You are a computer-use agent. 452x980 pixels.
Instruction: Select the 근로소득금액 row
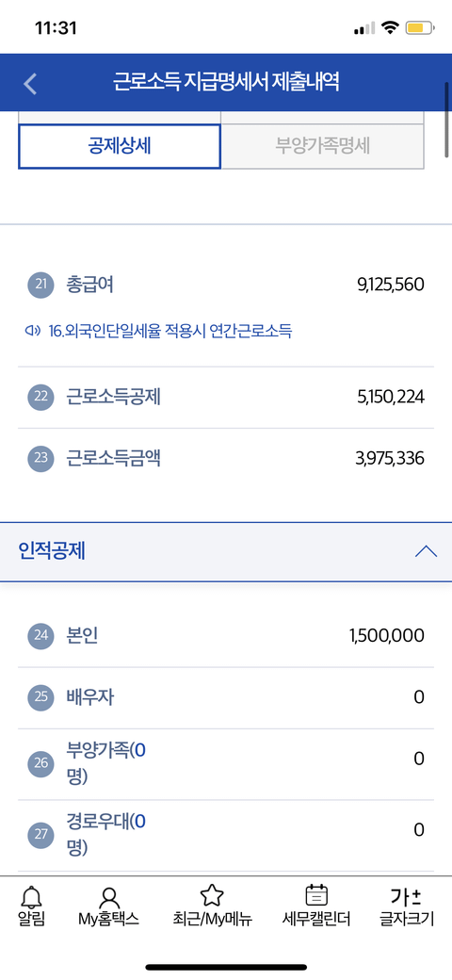coord(226,459)
